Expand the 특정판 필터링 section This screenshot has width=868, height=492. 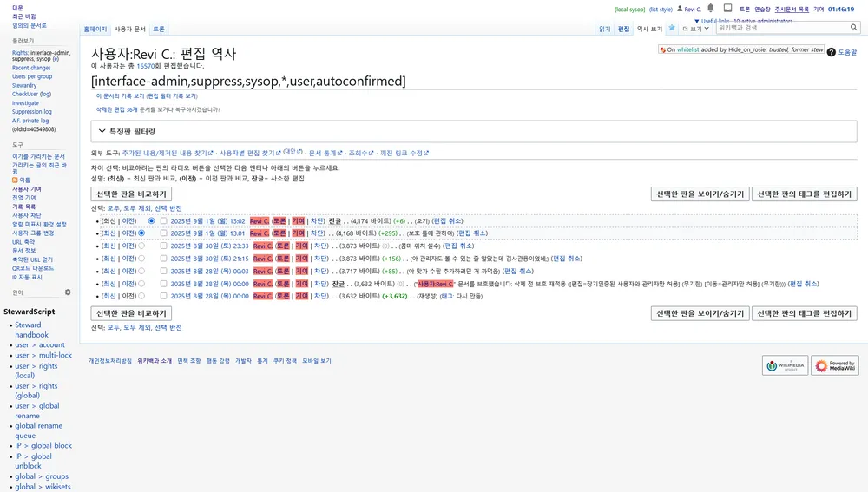click(474, 131)
